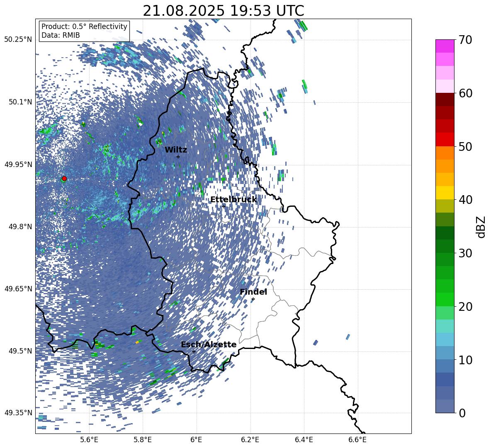Click the magenta top colorbar segment
This screenshot has height=448, width=491.
[445, 46]
